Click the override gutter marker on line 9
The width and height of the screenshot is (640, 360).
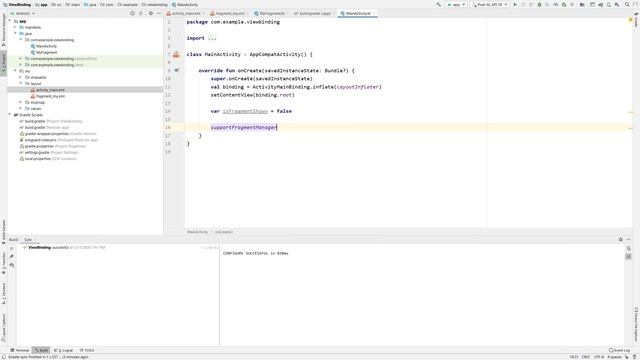(177, 70)
